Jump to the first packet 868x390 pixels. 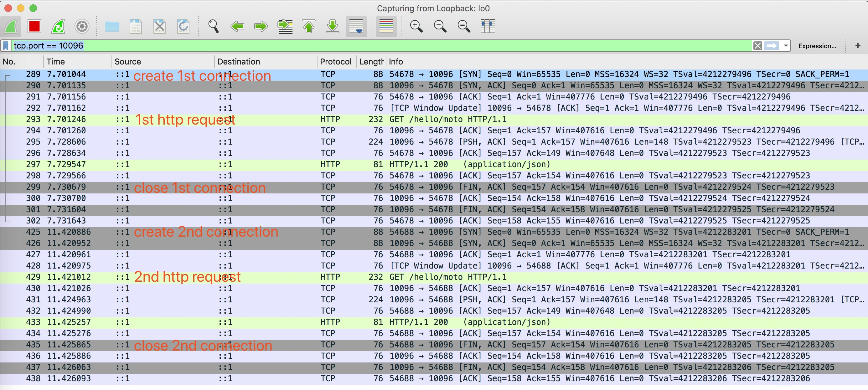[309, 26]
